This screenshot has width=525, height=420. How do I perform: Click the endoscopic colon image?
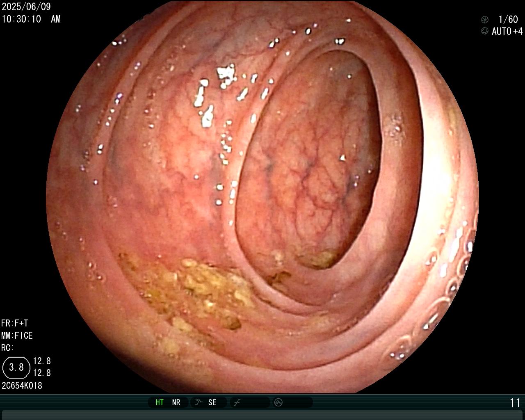(x=262, y=197)
